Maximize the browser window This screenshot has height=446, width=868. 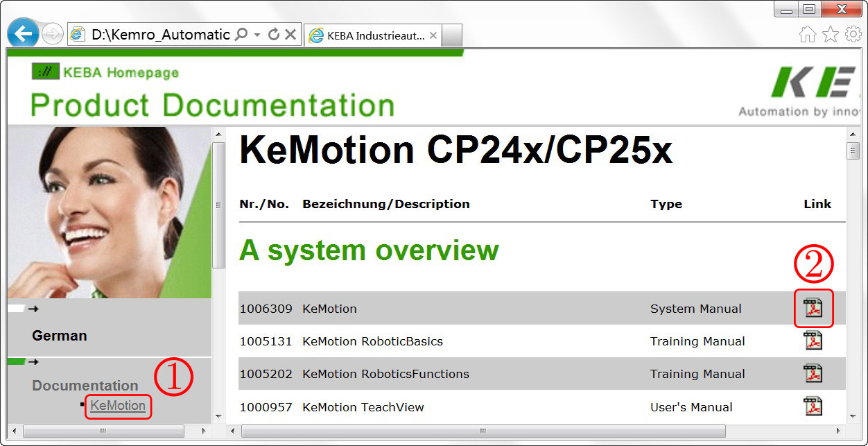[808, 9]
